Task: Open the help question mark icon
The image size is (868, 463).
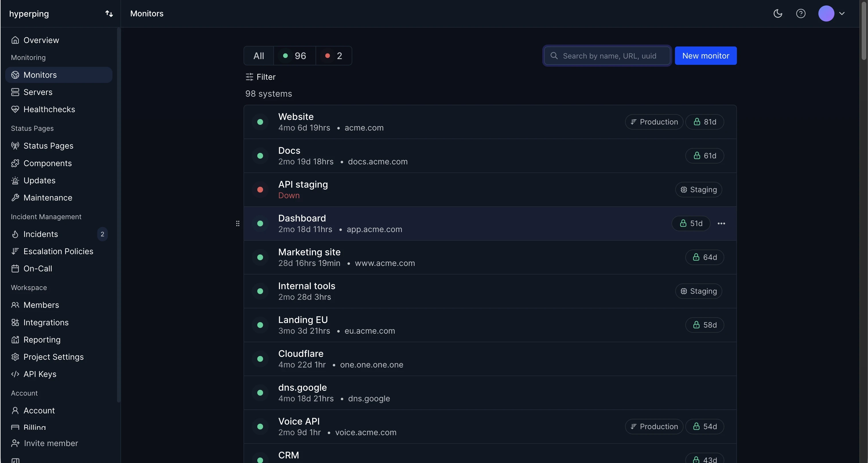Action: point(801,13)
